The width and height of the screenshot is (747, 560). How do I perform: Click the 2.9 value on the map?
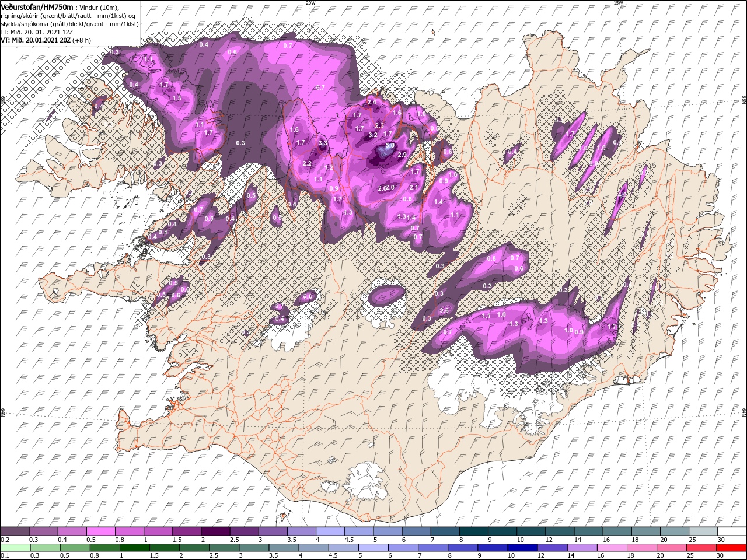click(402, 155)
